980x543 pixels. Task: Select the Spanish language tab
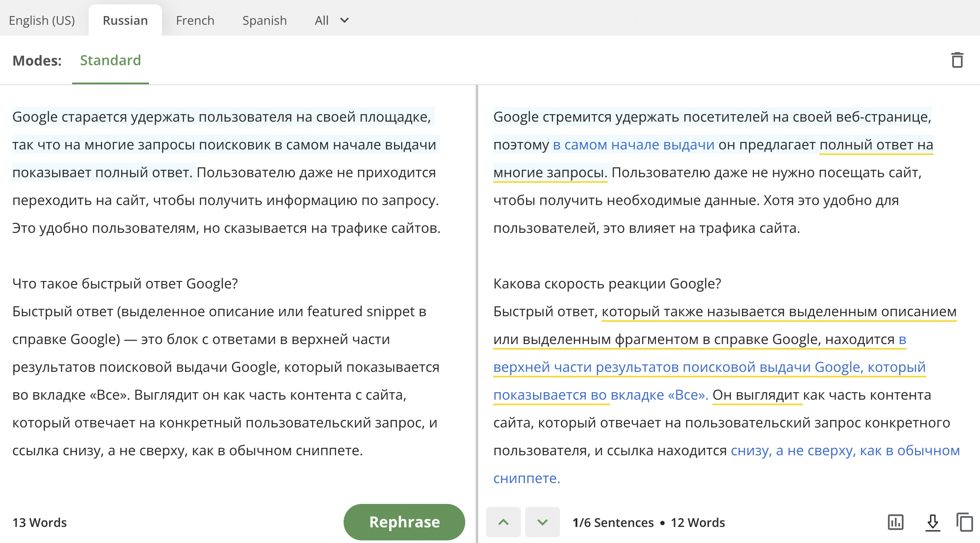click(264, 20)
